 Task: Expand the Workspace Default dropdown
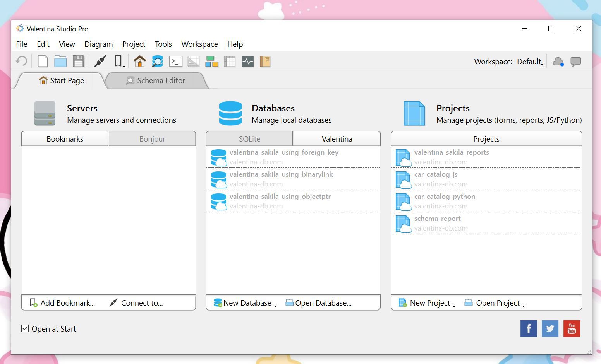[530, 62]
